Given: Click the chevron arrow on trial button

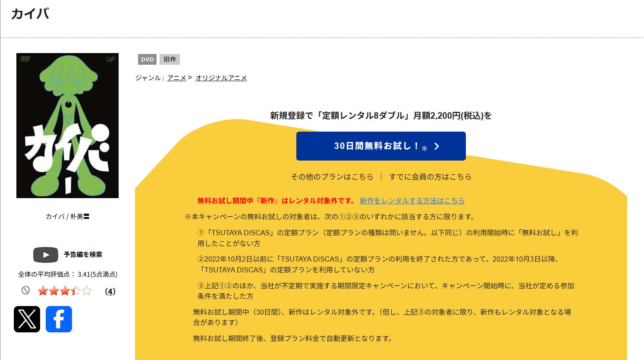Looking at the screenshot, I should pyautogui.click(x=437, y=146).
